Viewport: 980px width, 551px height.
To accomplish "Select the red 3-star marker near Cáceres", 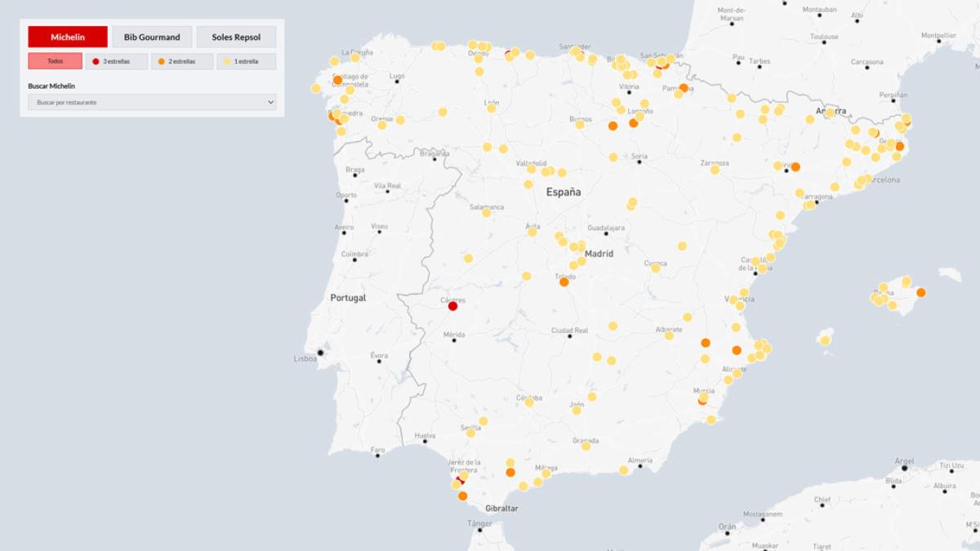I will 452,306.
